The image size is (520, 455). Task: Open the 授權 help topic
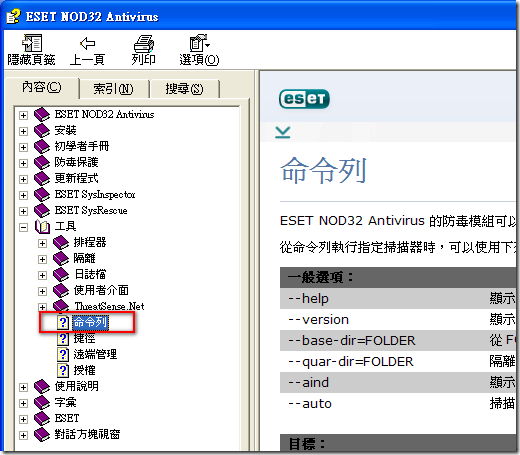[x=84, y=370]
